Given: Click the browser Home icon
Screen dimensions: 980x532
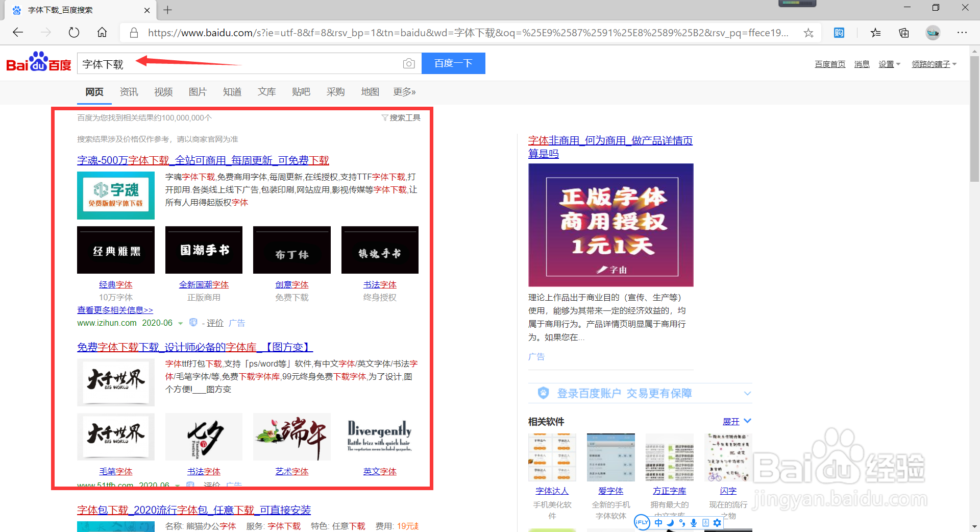Looking at the screenshot, I should pos(102,32).
